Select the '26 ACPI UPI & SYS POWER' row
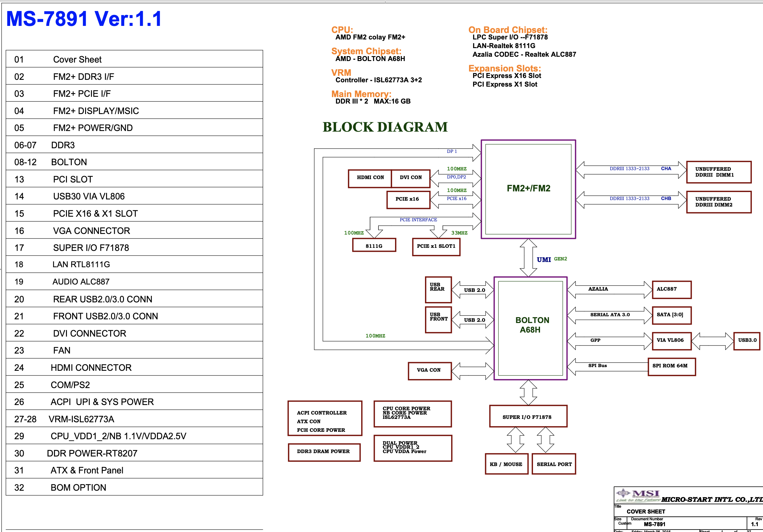The height and width of the screenshot is (532, 763). click(x=134, y=402)
